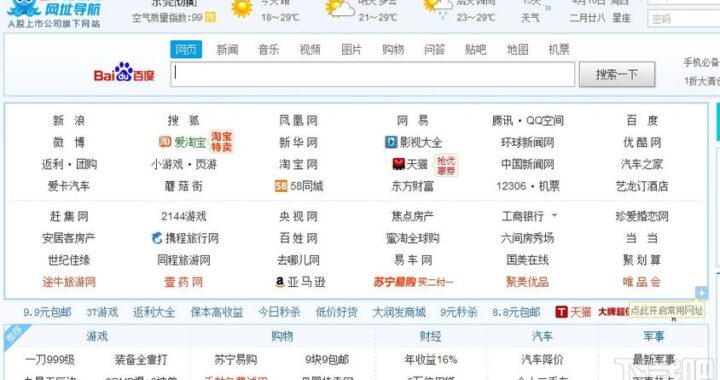
Task: Open the 9.9元包邮 promo link
Action: point(47,312)
